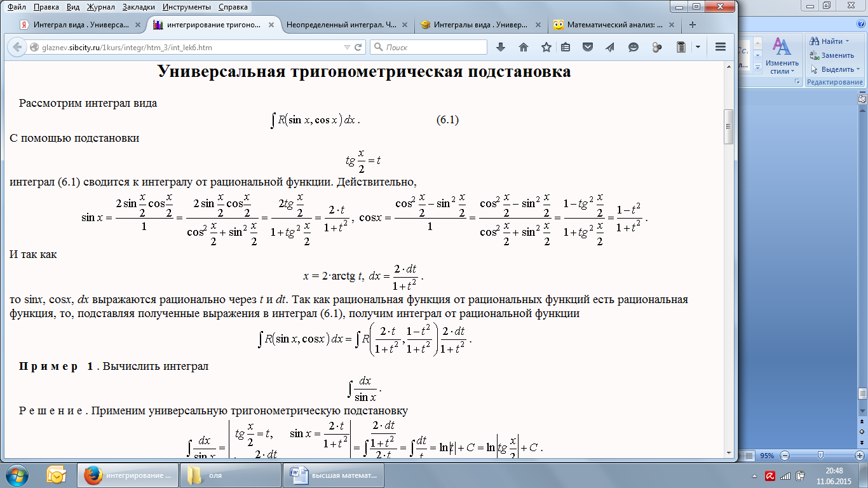Expand the URL bar history dropdown arrow
The image size is (868, 488).
click(x=346, y=48)
